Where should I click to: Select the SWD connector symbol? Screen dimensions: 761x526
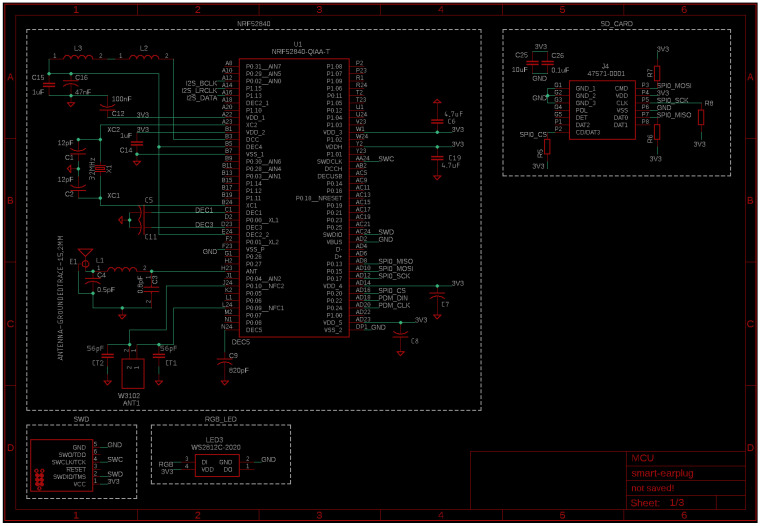[60, 464]
